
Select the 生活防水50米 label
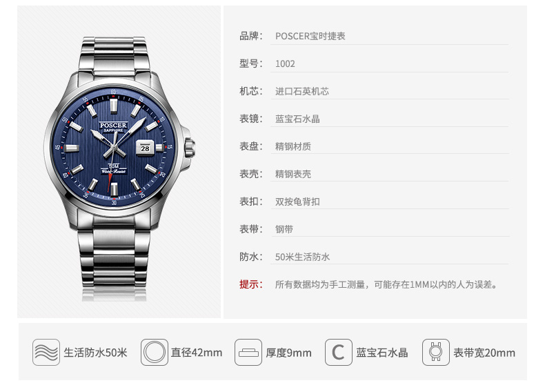95,353
